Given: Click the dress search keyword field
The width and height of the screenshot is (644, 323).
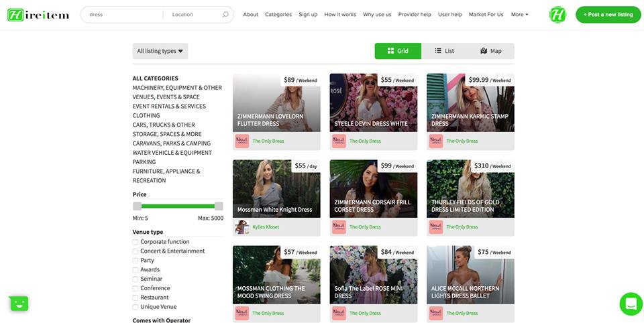Looking at the screenshot, I should pos(123,14).
